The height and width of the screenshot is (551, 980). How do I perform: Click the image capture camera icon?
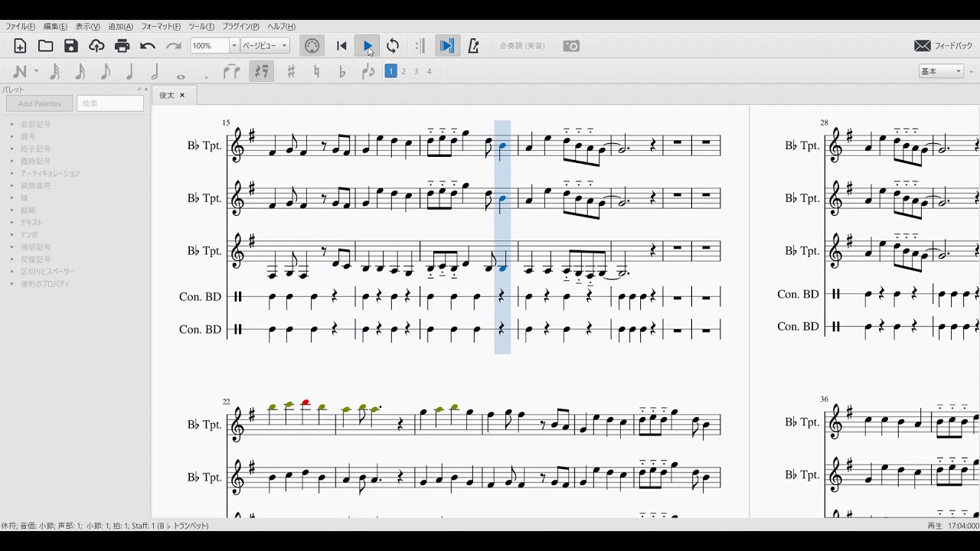tap(571, 46)
